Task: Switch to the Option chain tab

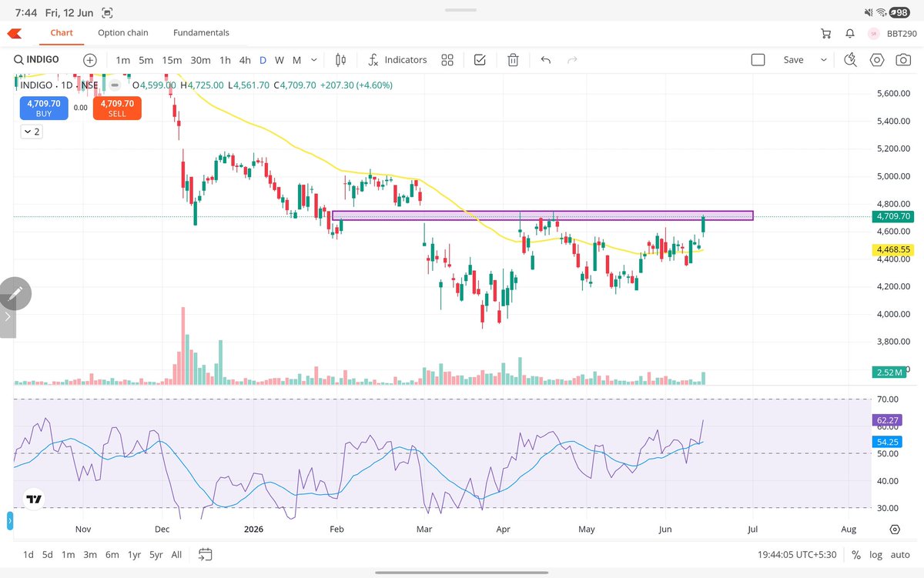Action: tap(123, 33)
